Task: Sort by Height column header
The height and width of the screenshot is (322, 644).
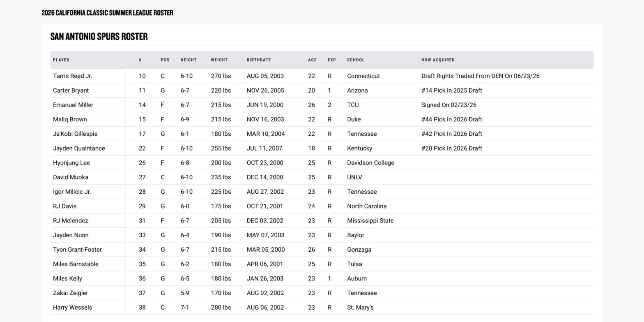Action: point(189,60)
